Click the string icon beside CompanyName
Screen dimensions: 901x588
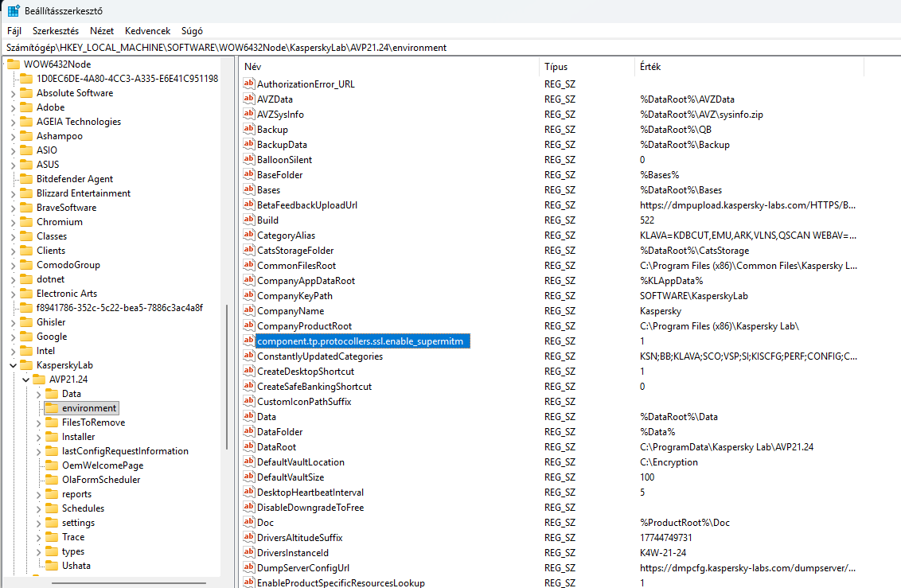coord(249,310)
